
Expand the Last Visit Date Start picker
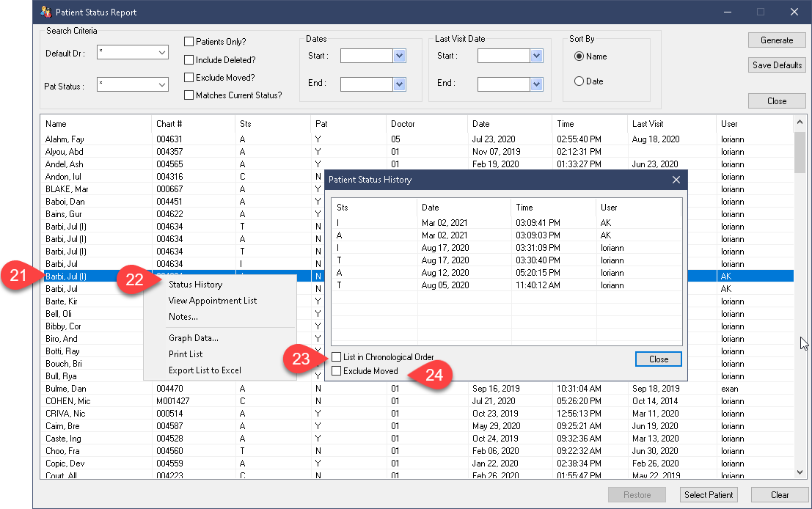click(x=536, y=56)
